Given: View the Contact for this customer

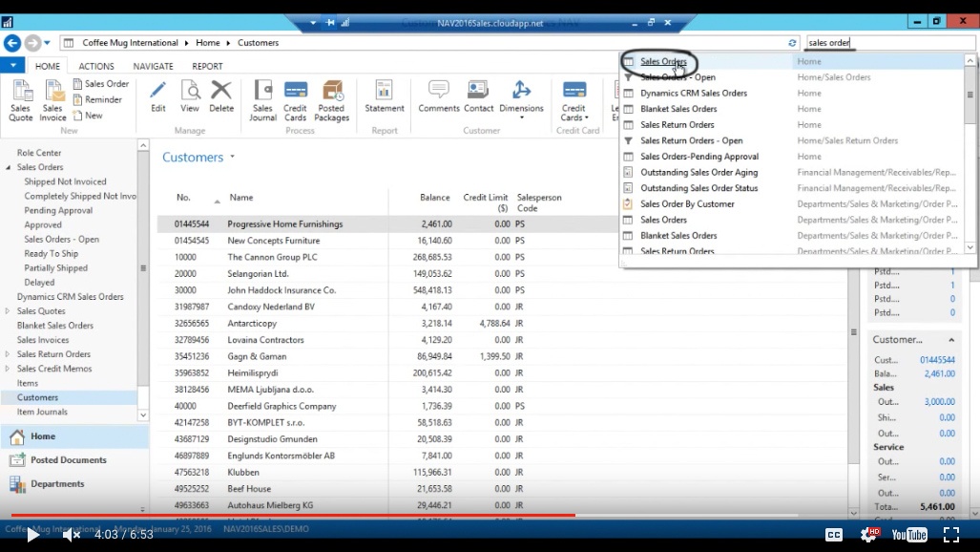Looking at the screenshot, I should tap(478, 100).
